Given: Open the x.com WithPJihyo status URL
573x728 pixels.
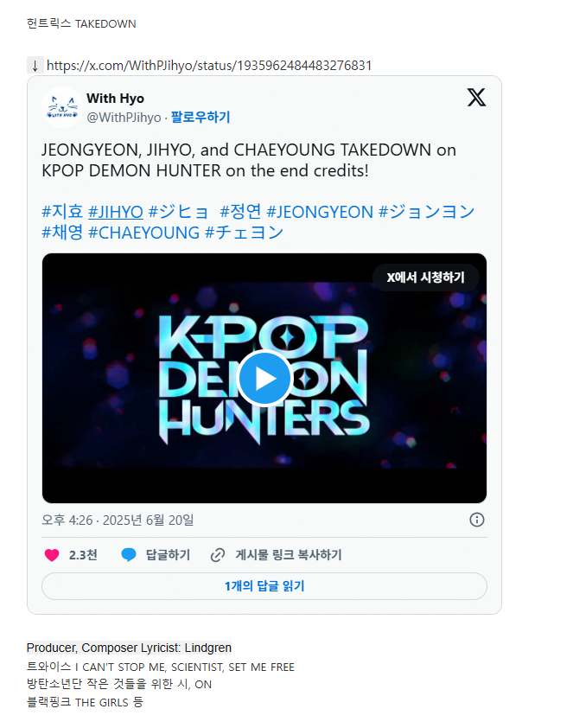Looking at the screenshot, I should 209,66.
